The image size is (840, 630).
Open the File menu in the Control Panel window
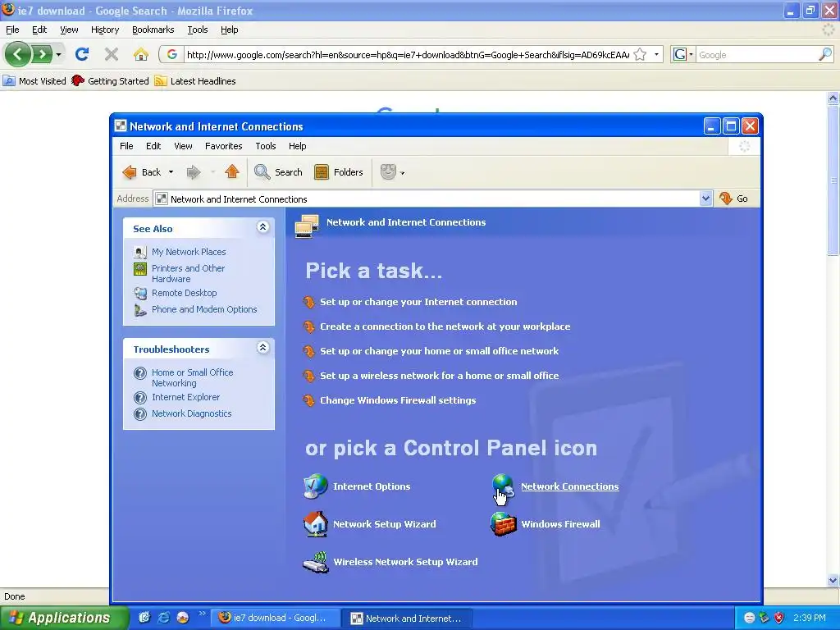coord(126,146)
